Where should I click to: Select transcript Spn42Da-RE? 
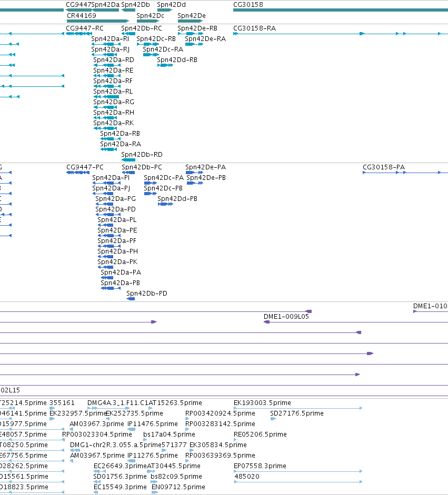(113, 70)
